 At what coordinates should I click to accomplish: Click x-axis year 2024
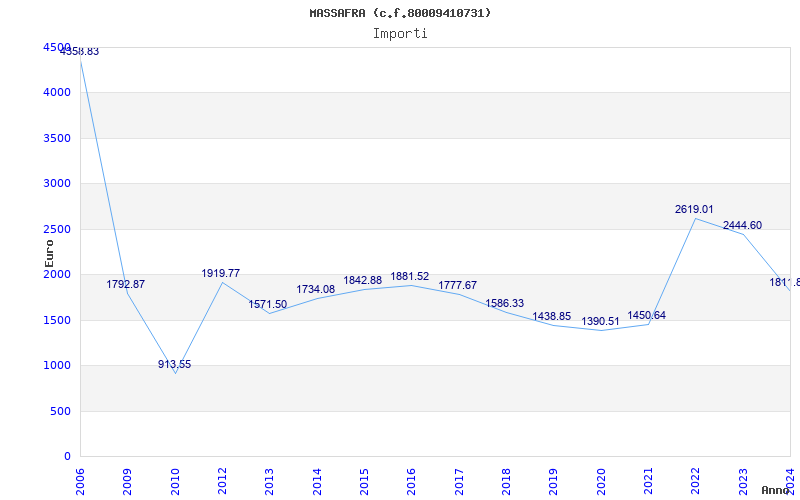[x=790, y=482]
